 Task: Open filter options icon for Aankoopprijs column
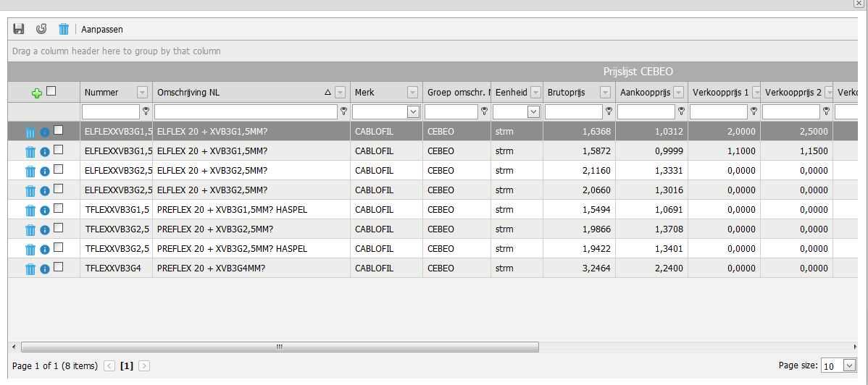[x=682, y=111]
